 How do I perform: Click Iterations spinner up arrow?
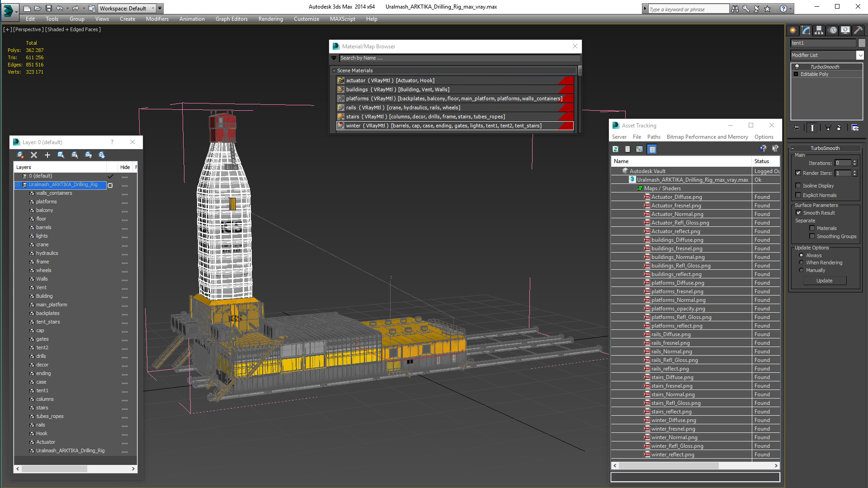pos(854,161)
